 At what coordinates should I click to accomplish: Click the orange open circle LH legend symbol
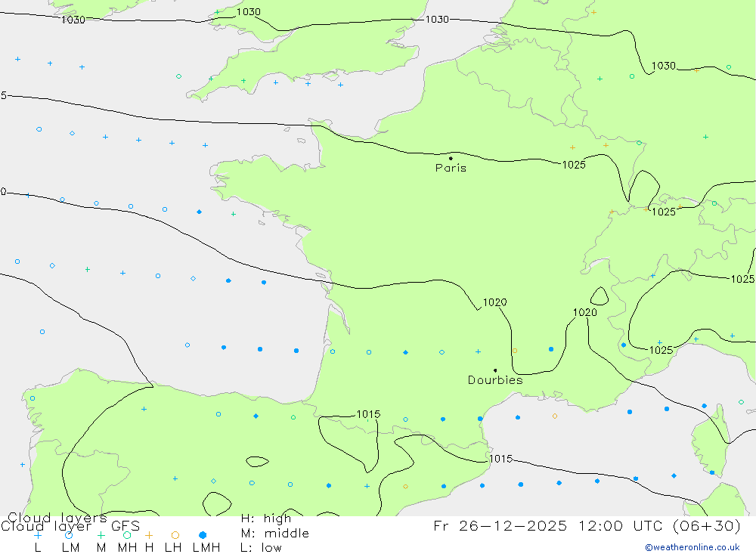[x=175, y=535]
